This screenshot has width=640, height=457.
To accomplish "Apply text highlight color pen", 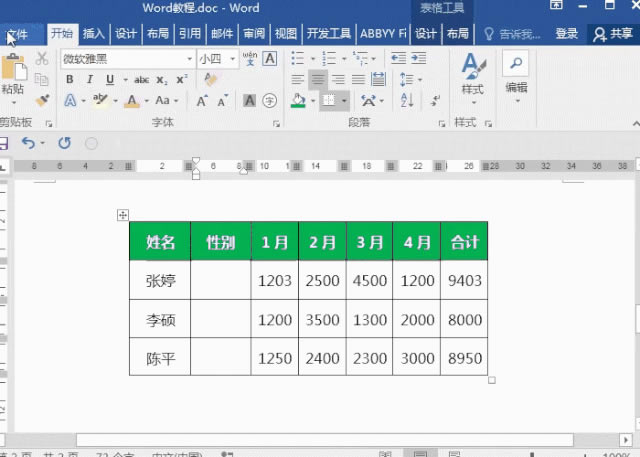I will (x=100, y=100).
